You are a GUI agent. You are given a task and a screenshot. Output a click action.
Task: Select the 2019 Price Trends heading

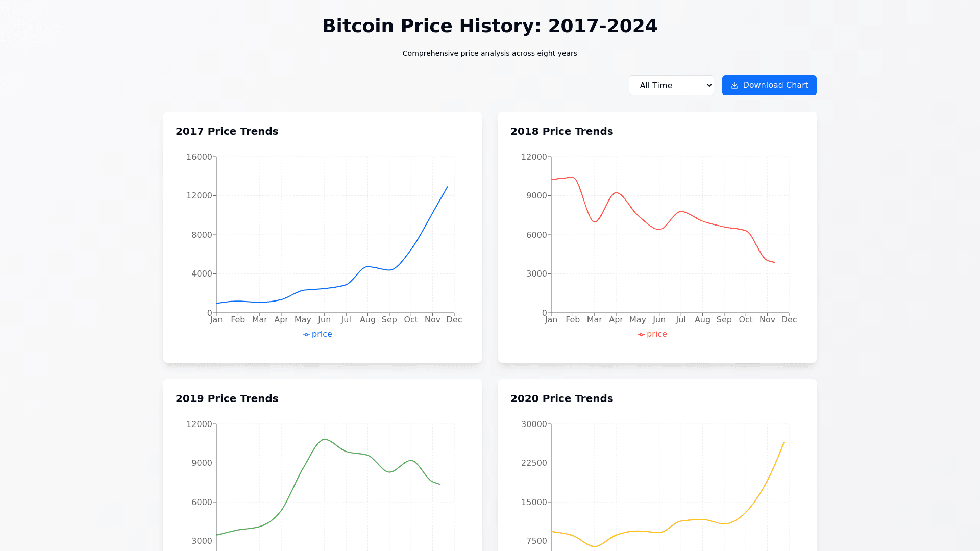click(227, 398)
